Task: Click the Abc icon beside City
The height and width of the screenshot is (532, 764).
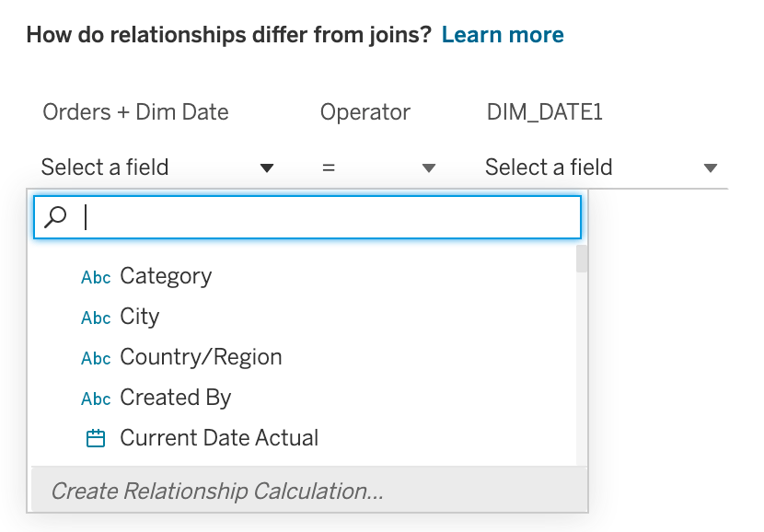Action: [96, 318]
